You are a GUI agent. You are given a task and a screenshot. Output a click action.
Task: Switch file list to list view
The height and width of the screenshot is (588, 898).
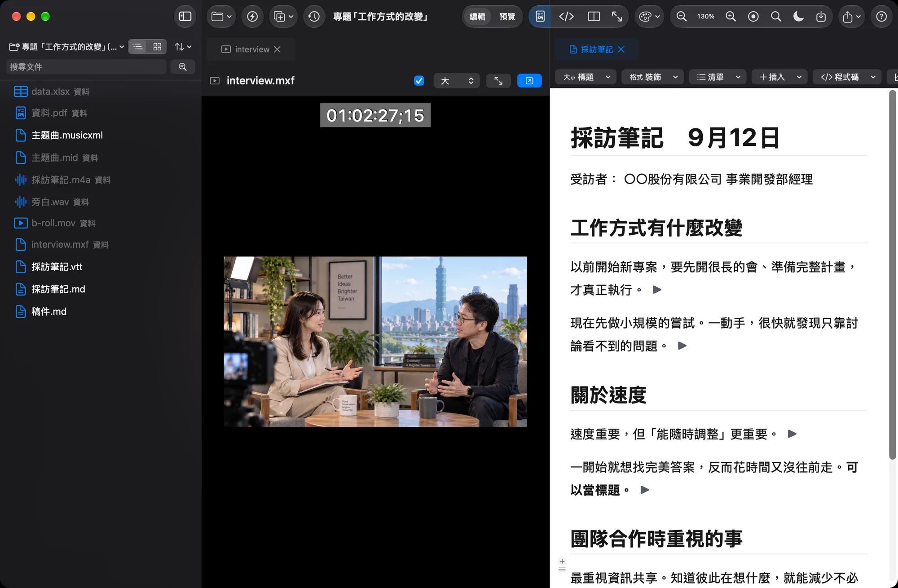[138, 47]
